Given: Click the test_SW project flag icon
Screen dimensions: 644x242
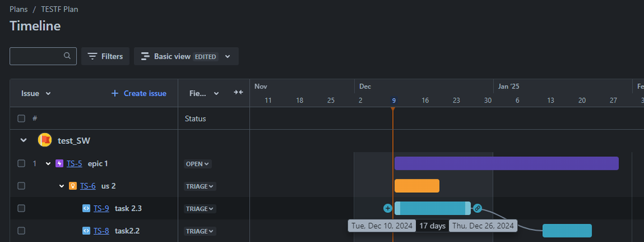Looking at the screenshot, I should [x=44, y=141].
